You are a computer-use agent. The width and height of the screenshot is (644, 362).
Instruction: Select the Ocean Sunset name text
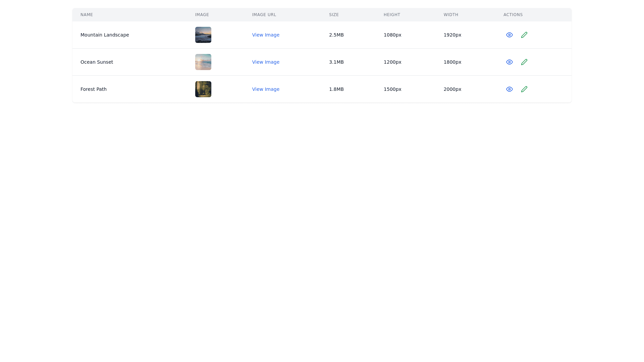[97, 62]
